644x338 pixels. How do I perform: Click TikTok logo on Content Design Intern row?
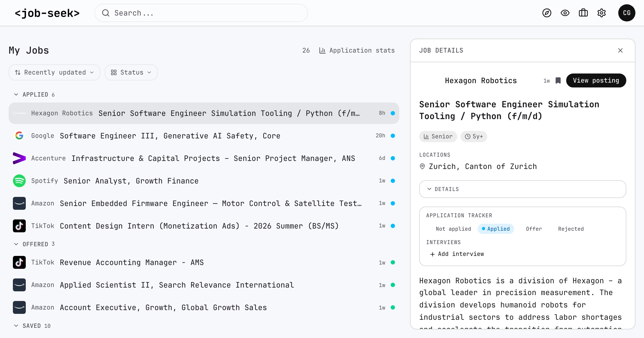(x=19, y=226)
